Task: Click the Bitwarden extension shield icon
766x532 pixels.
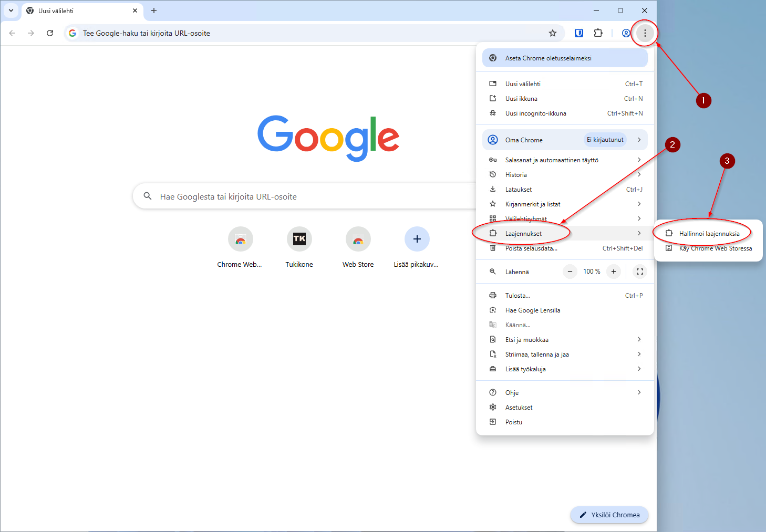Action: [x=579, y=33]
